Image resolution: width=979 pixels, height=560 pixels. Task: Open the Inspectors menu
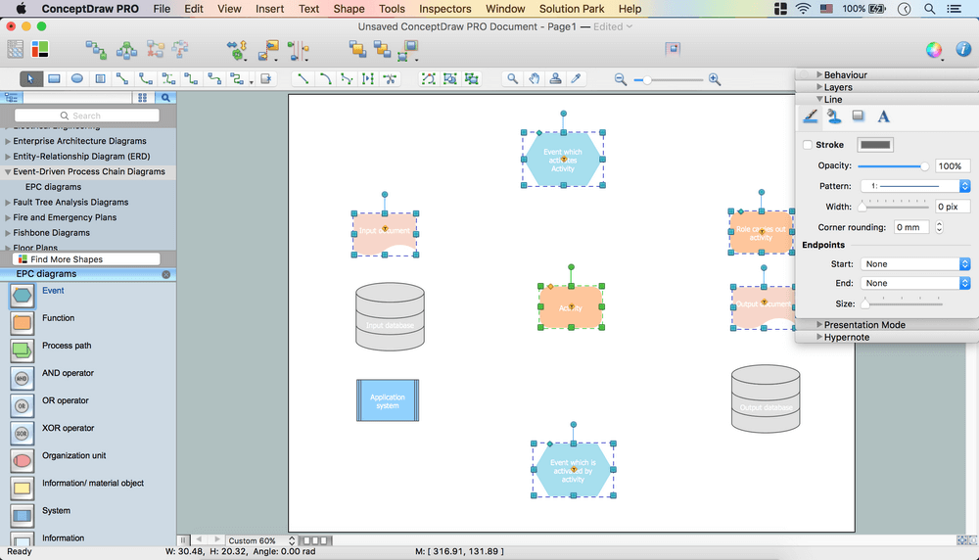(x=444, y=9)
